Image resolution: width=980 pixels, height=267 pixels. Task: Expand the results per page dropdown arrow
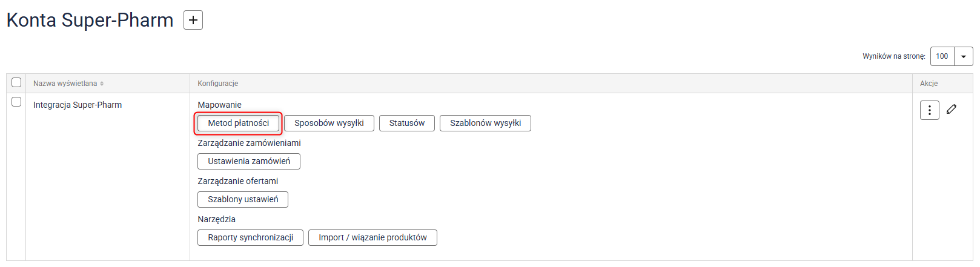point(963,56)
